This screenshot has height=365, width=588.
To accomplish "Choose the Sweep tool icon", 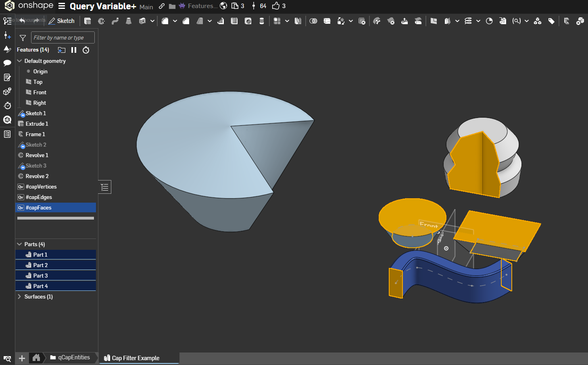I will click(115, 21).
